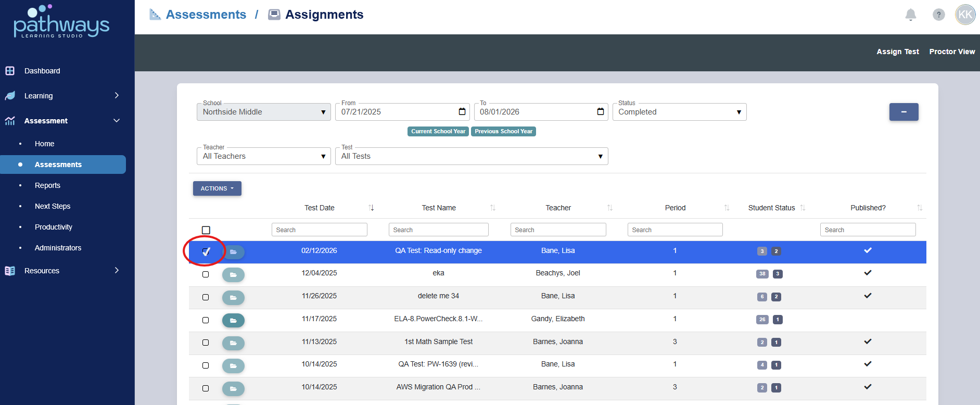Open Dashboard from the sidebar
The height and width of the screenshot is (405, 980).
42,71
